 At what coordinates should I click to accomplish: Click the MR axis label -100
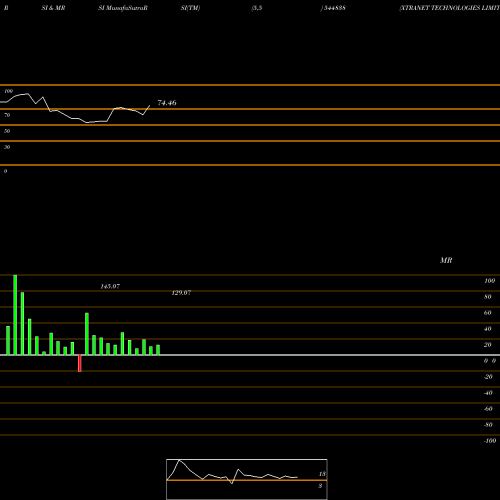click(x=490, y=441)
